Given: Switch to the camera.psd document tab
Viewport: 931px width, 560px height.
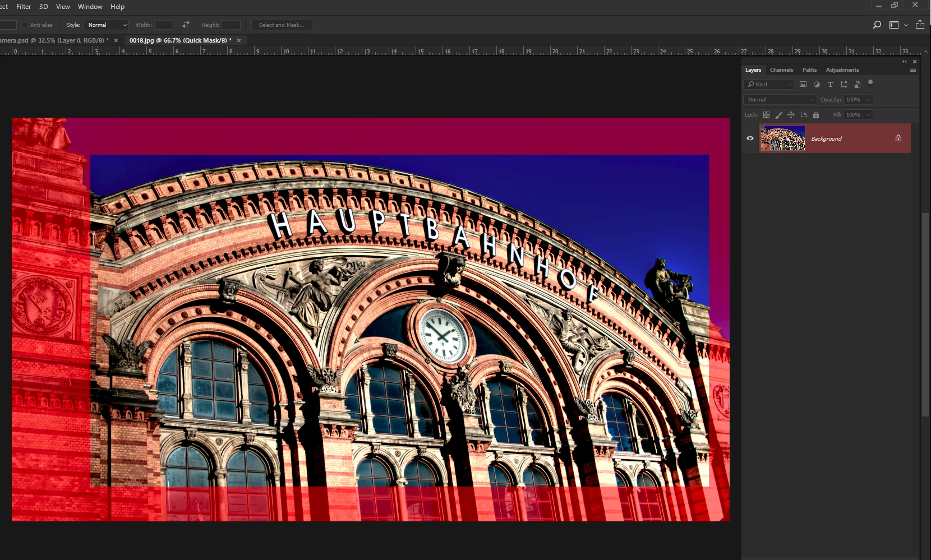Looking at the screenshot, I should (54, 40).
